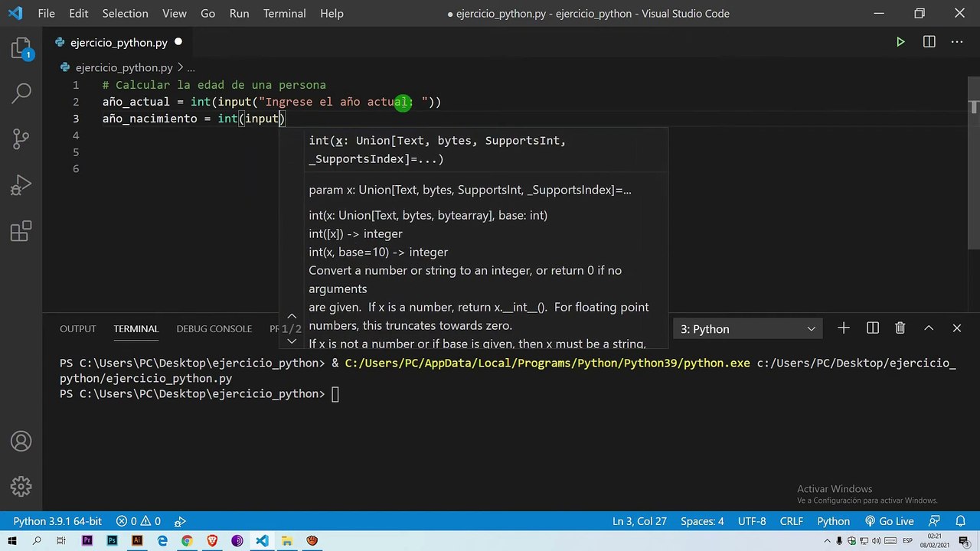Open editor More Actions ellipsis menu
This screenshot has width=980, height=551.
(958, 42)
